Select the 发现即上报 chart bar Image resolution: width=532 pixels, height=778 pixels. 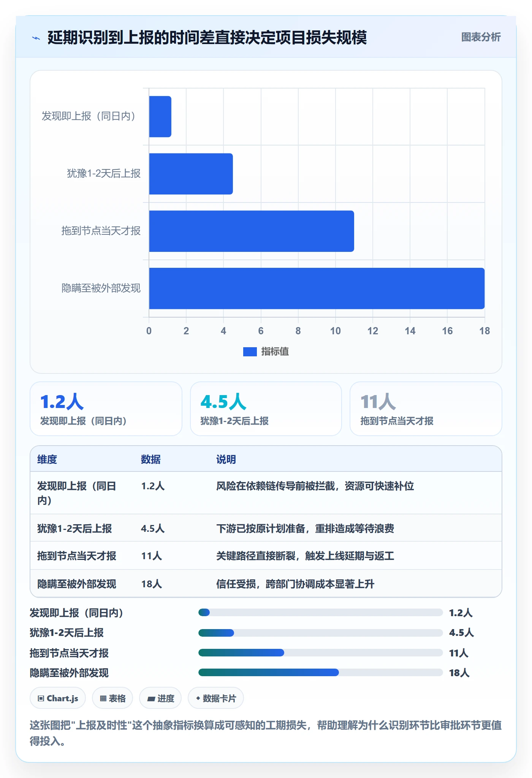pyautogui.click(x=160, y=117)
